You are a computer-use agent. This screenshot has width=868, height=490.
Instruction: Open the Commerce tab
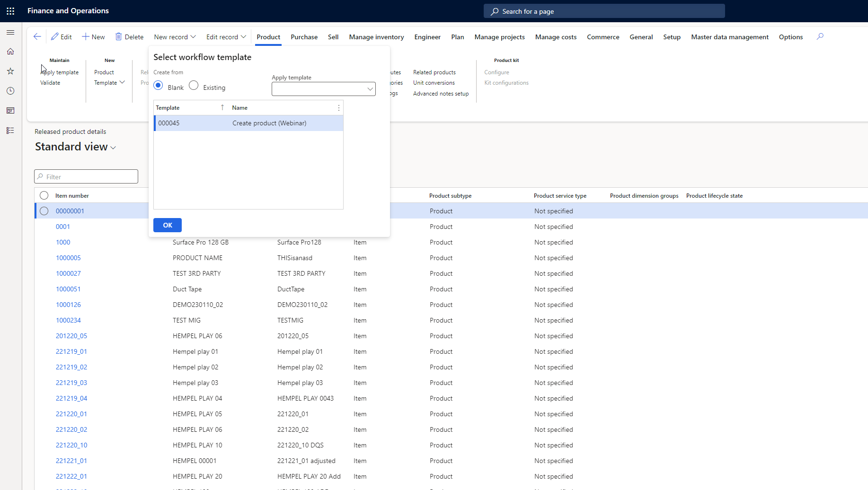pyautogui.click(x=603, y=37)
